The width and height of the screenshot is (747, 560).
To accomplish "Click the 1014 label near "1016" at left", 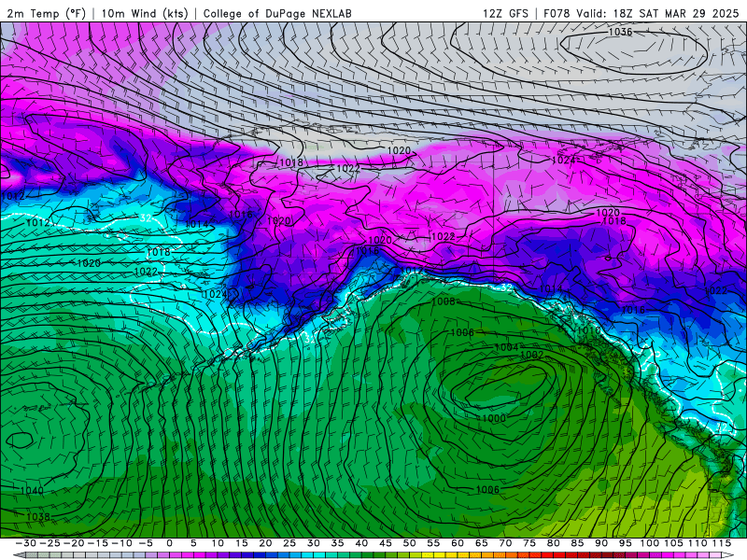I will coord(197,224).
